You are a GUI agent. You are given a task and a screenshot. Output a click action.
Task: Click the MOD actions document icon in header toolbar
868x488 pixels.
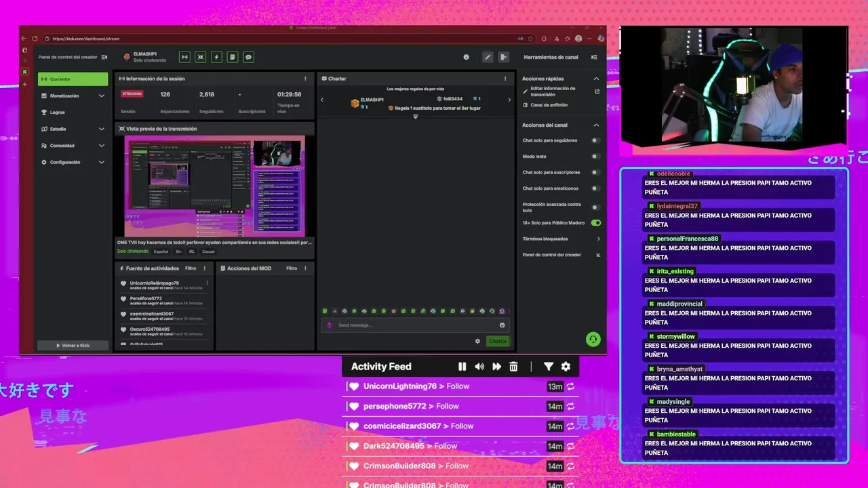click(233, 57)
